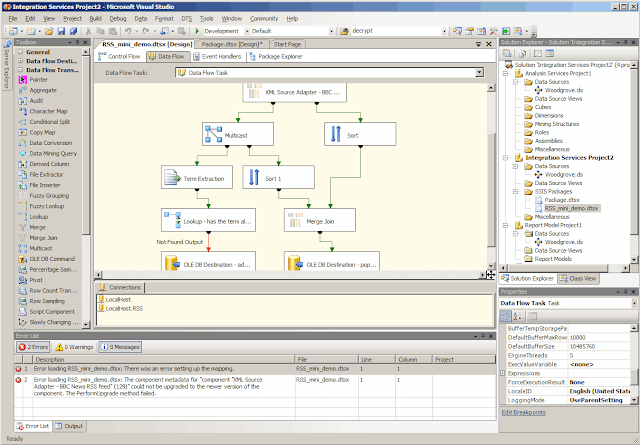Choose the Merge Join toolbox item
The height and width of the screenshot is (445, 640).
tap(43, 238)
